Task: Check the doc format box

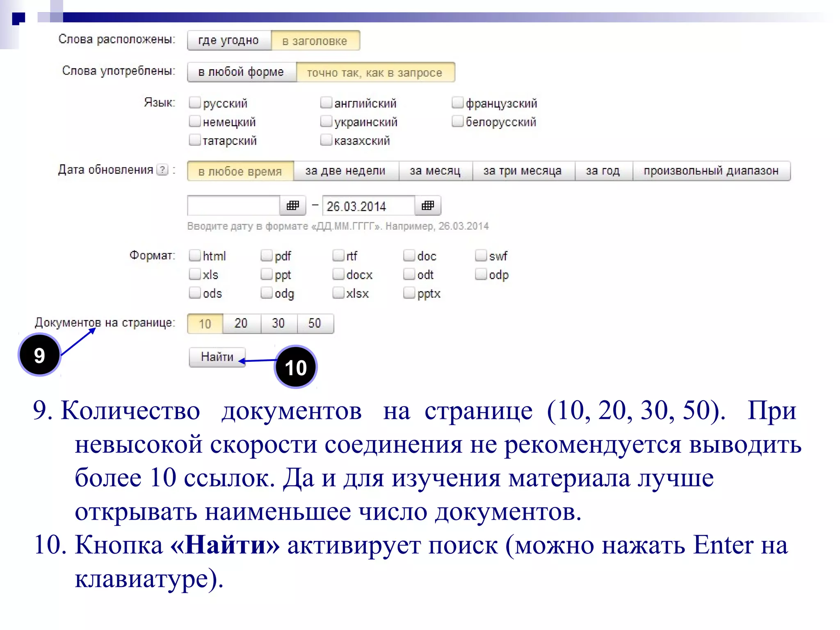Action: (x=409, y=255)
